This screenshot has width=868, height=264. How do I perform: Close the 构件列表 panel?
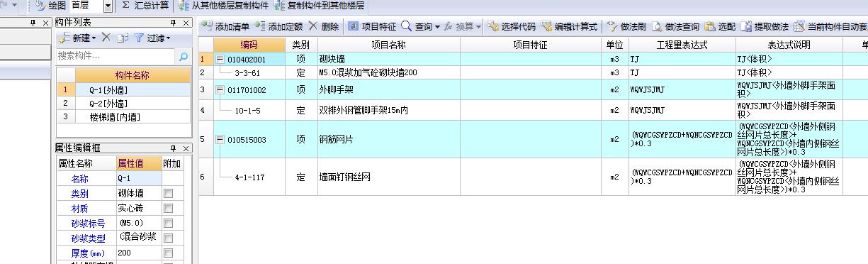(186, 23)
